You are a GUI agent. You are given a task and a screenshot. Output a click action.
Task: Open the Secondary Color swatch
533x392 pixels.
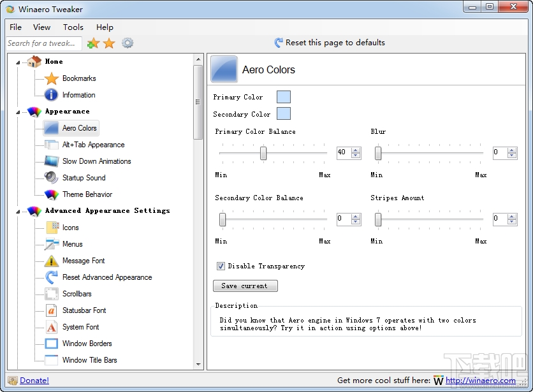(x=284, y=113)
